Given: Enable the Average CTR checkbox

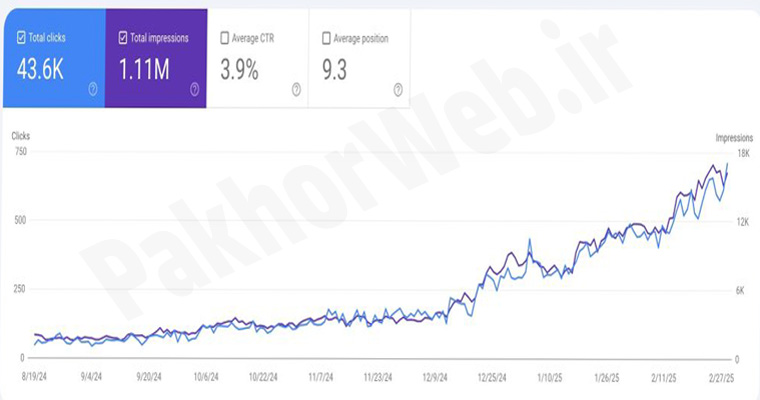Looking at the screenshot, I should point(225,38).
